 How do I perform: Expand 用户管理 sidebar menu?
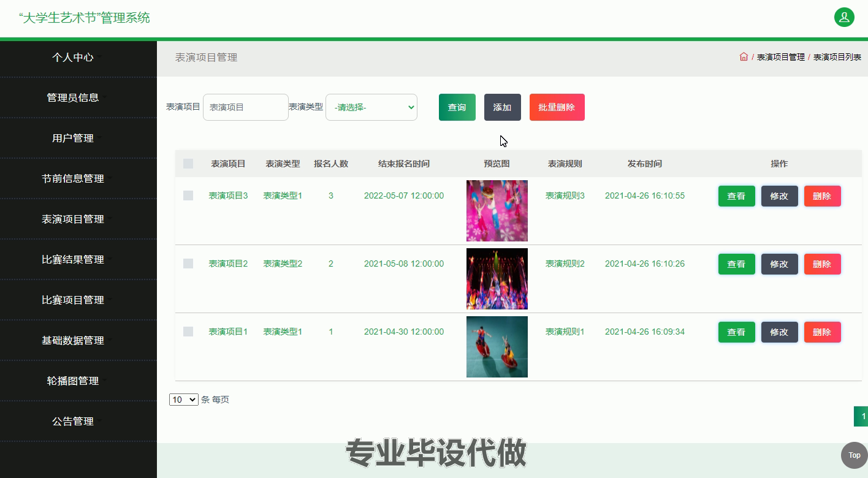coord(73,138)
